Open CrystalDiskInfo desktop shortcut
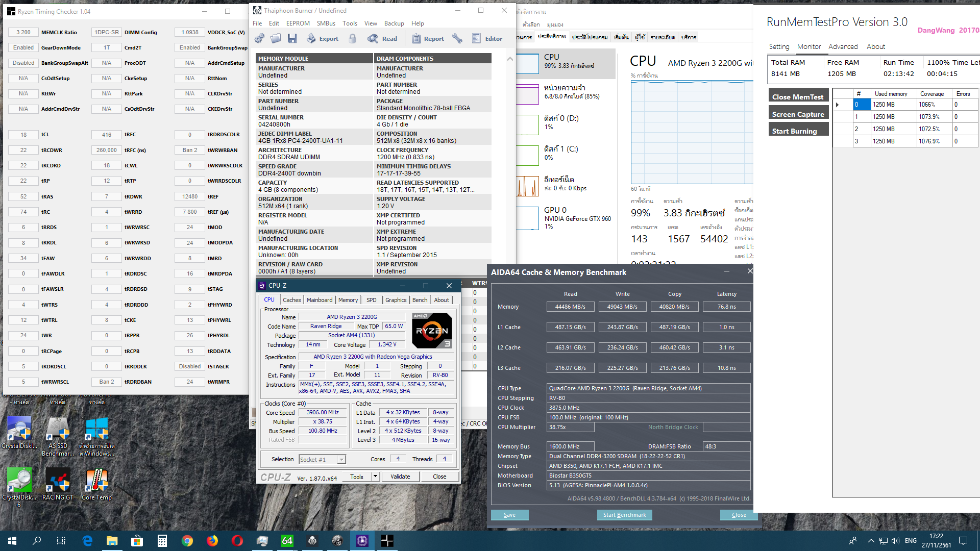The width and height of the screenshot is (980, 551). point(19,433)
